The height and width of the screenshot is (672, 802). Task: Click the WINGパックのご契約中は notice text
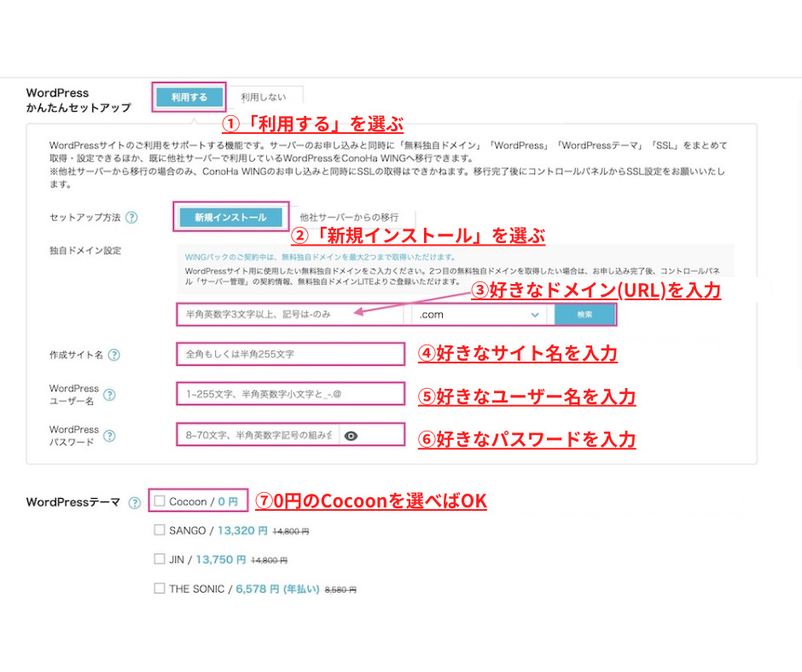[x=320, y=257]
